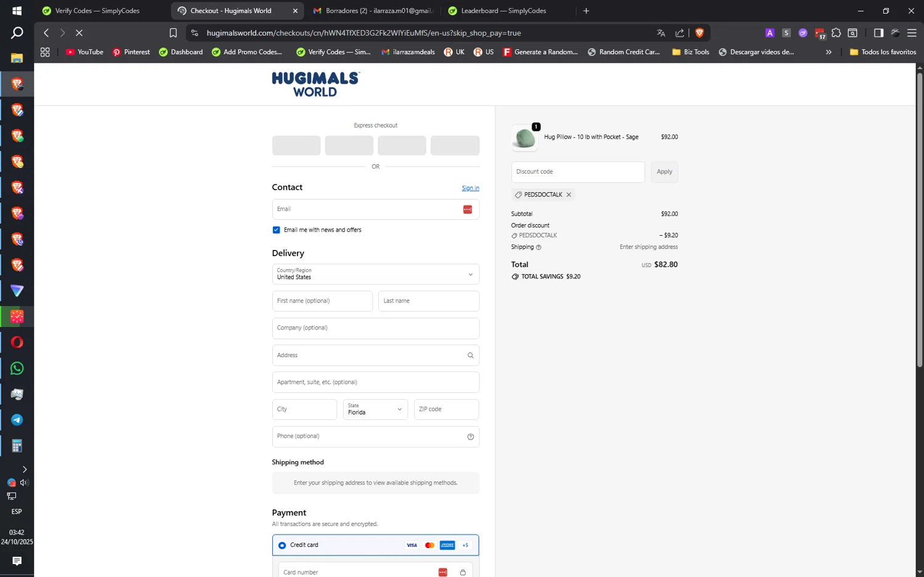The image size is (924, 577).
Task: Click the Shipping info question icon
Action: click(x=538, y=248)
